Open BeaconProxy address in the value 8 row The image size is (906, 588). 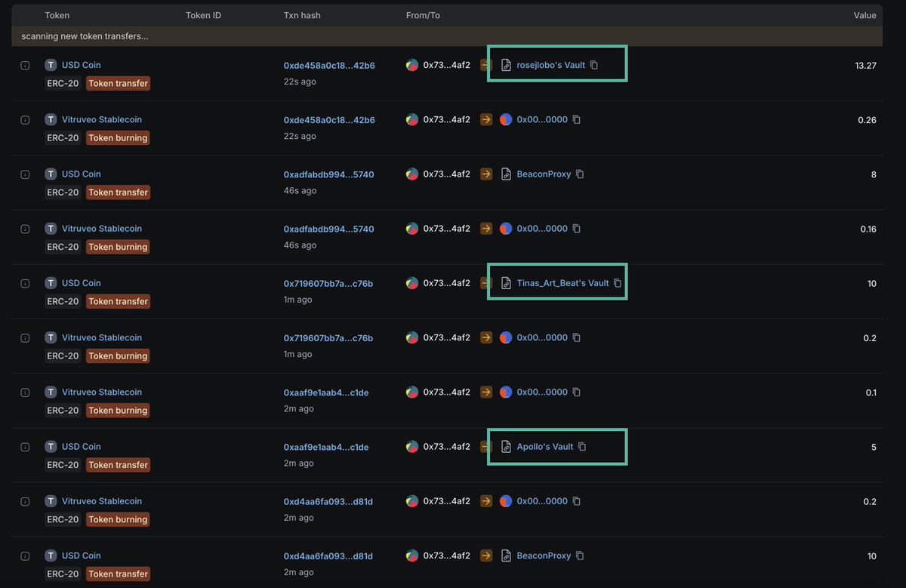(544, 174)
